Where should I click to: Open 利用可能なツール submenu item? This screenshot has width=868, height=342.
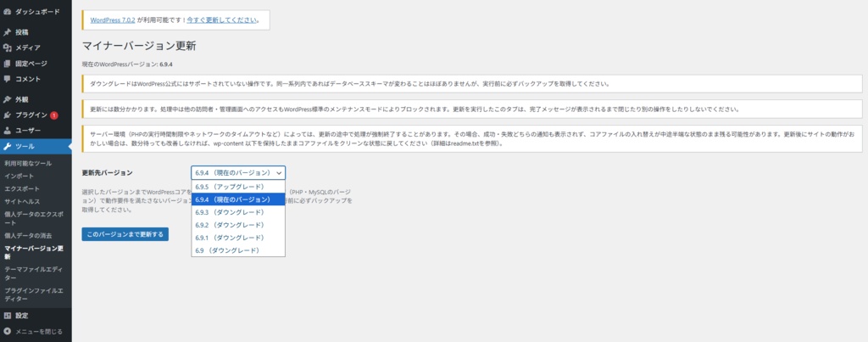click(28, 164)
